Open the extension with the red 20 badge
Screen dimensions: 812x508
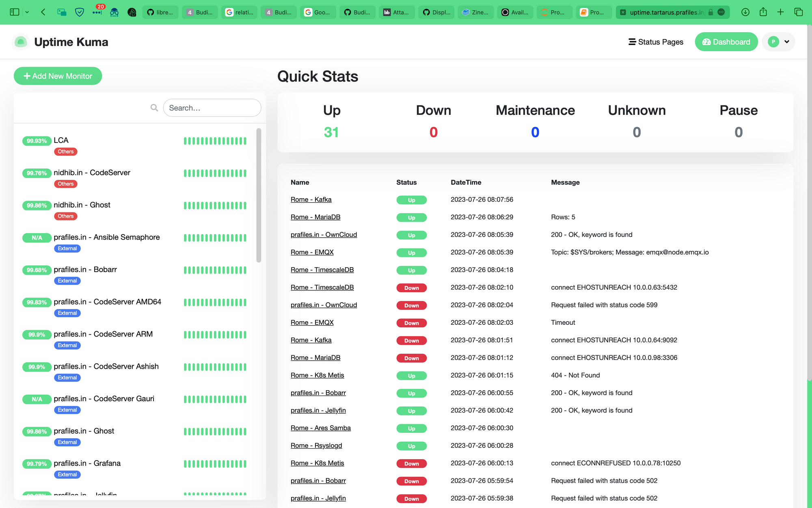coord(97,11)
